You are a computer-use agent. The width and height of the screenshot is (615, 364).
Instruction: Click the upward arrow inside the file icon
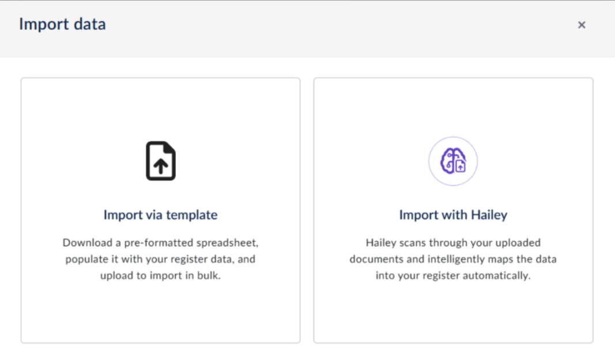tap(161, 167)
